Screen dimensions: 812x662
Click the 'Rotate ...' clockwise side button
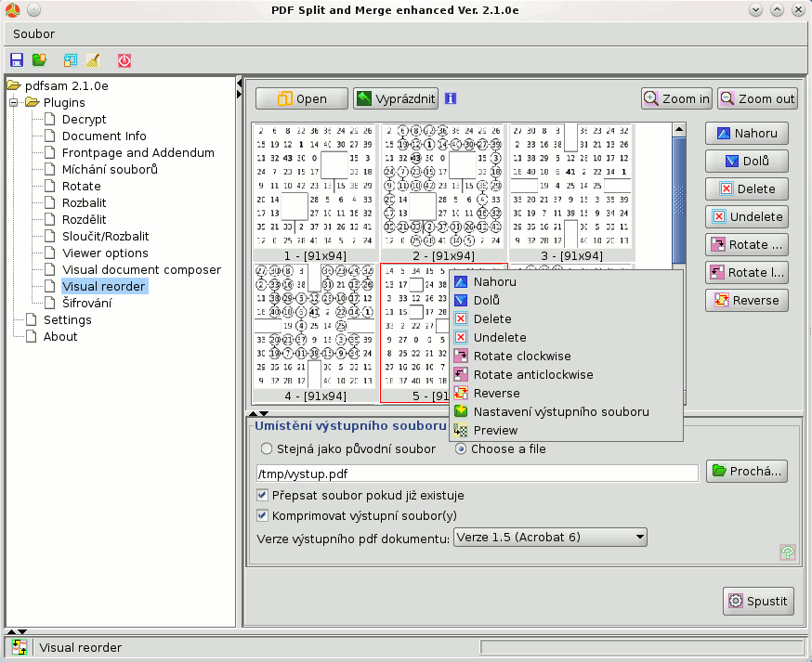pos(747,245)
